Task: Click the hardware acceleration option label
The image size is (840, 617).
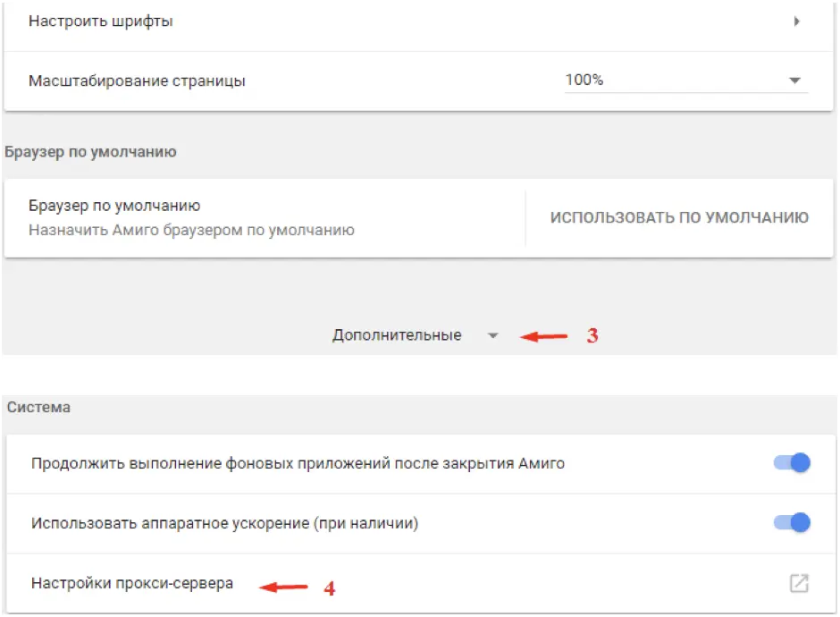Action: point(224,523)
